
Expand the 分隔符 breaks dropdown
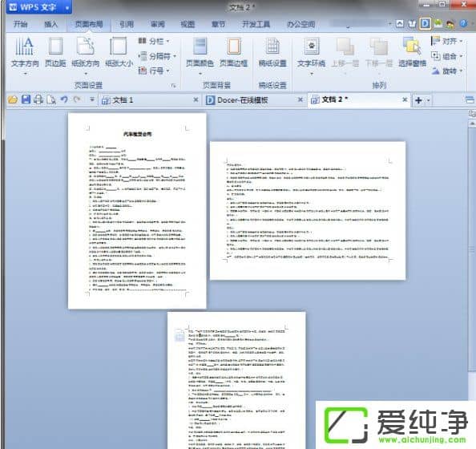coord(157,56)
